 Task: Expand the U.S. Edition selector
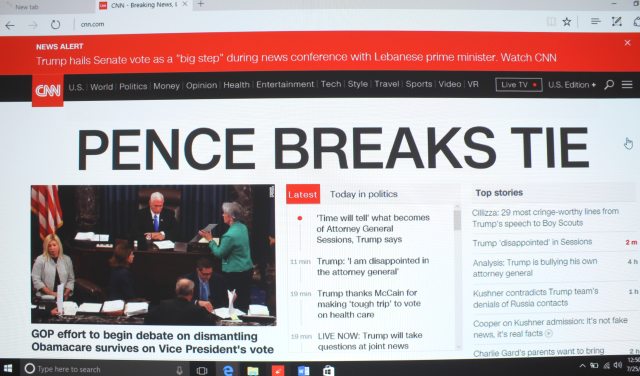(x=572, y=85)
